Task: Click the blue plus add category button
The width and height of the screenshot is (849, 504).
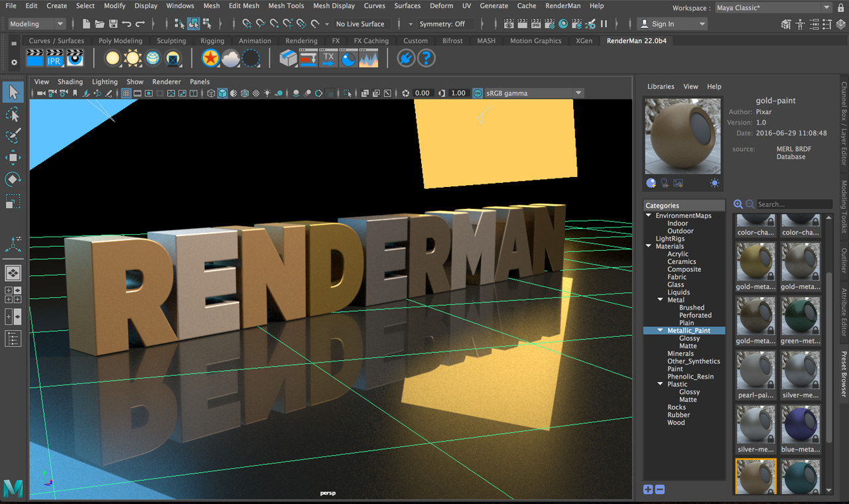Action: [648, 489]
